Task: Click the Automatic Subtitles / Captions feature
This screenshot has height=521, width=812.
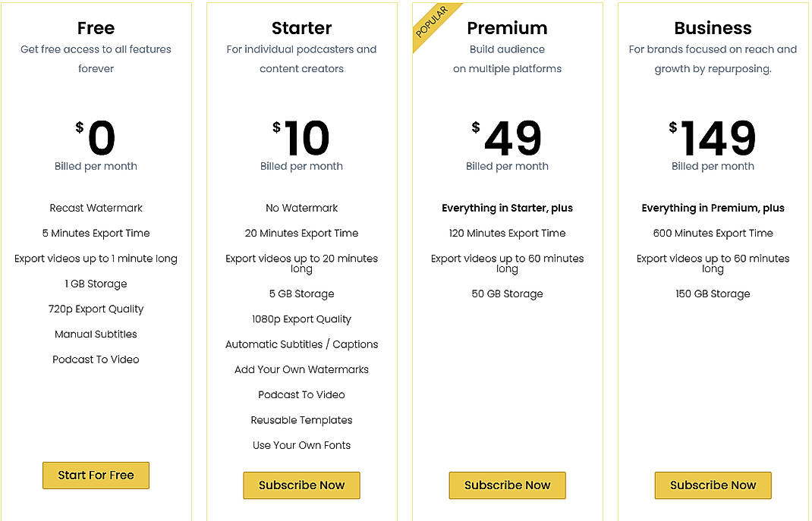Action: pos(301,344)
